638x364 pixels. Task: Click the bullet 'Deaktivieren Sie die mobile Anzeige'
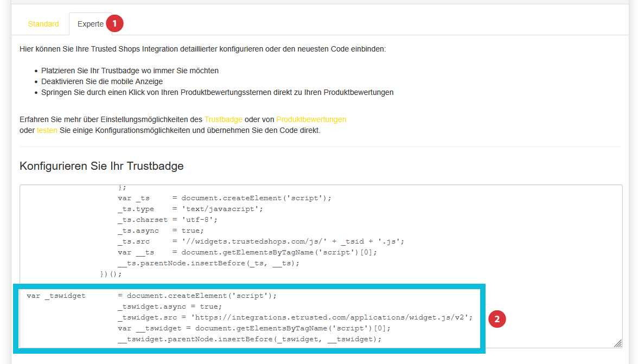102,82
